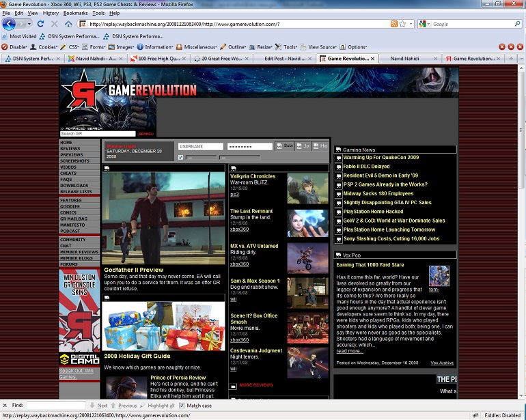Click the Vox Pop header icon
Image resolution: width=526 pixels, height=420 pixels.
(x=338, y=255)
